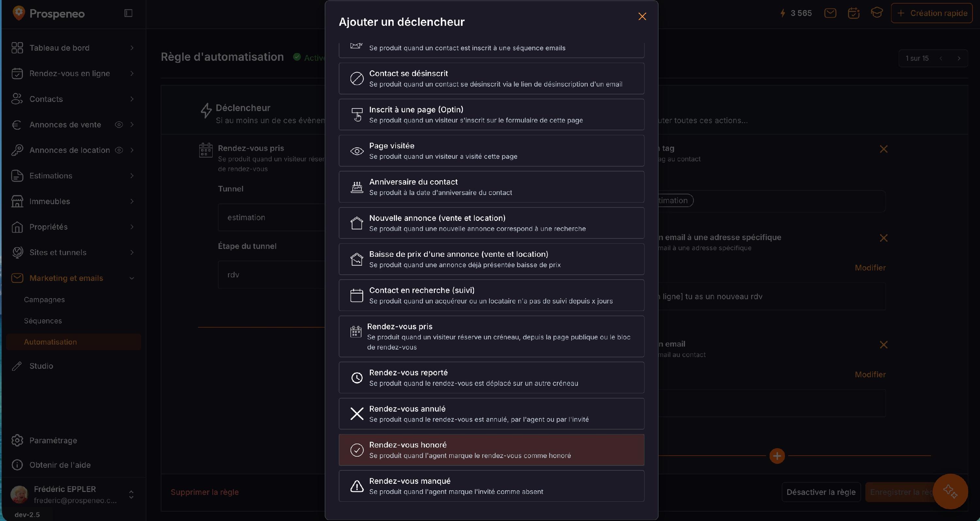Choose the Baisse de prix d'une annonce trigger
The height and width of the screenshot is (521, 980).
(492, 259)
